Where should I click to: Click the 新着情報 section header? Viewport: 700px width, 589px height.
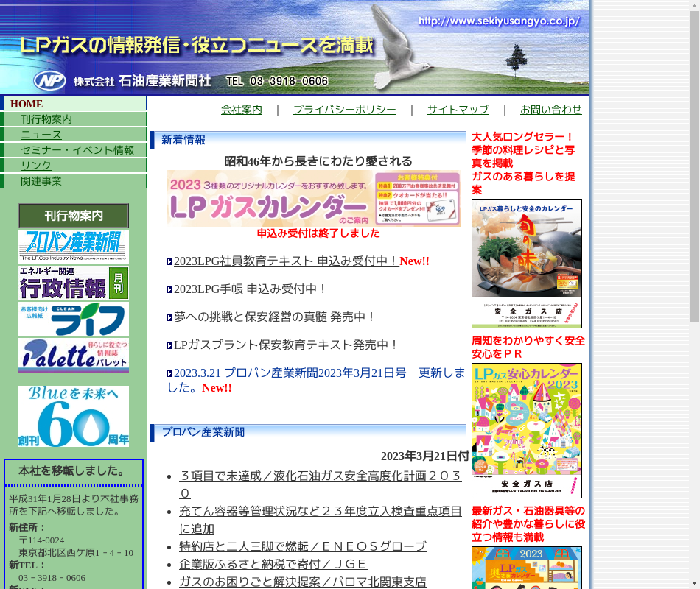coord(307,140)
